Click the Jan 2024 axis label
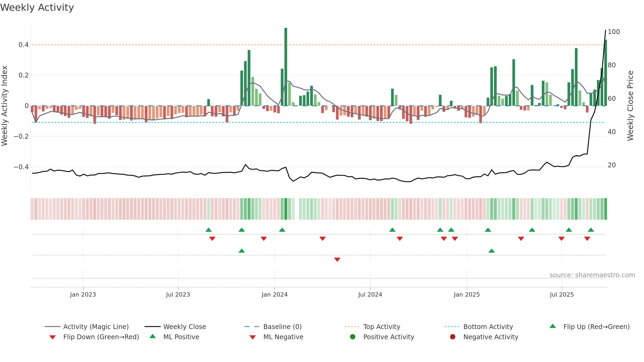This screenshot has width=644, height=362. coord(275,294)
